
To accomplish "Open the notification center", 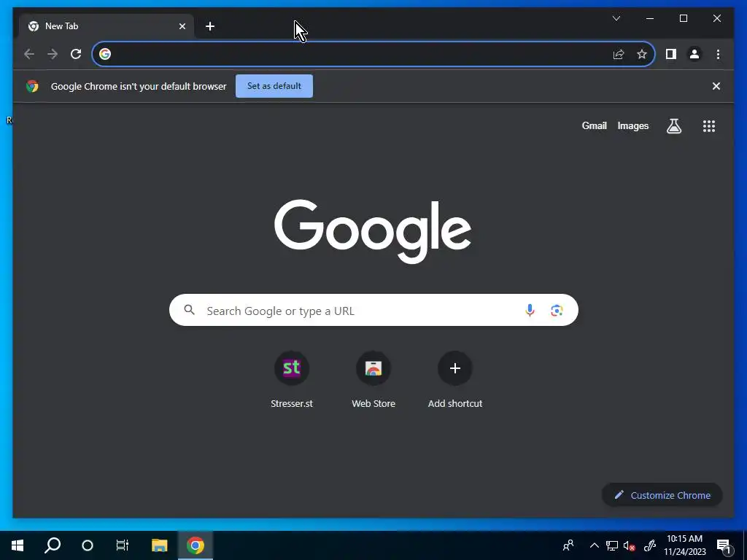I will point(724,546).
